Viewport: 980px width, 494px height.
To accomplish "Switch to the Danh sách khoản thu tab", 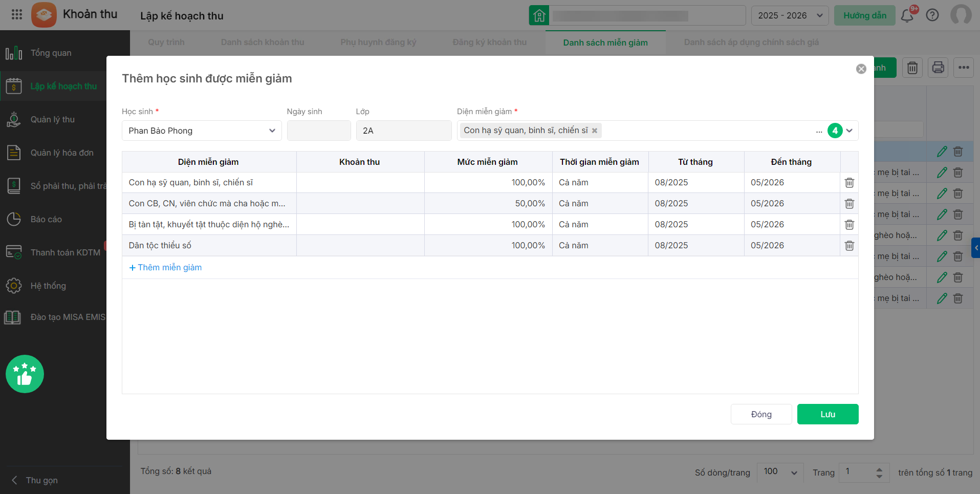I will (x=263, y=42).
